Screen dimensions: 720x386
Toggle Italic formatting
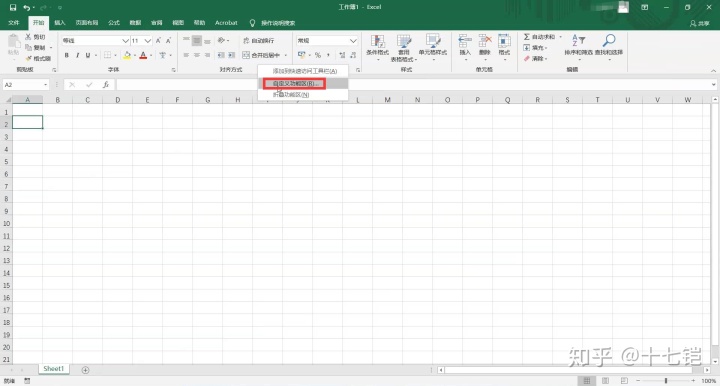point(77,55)
